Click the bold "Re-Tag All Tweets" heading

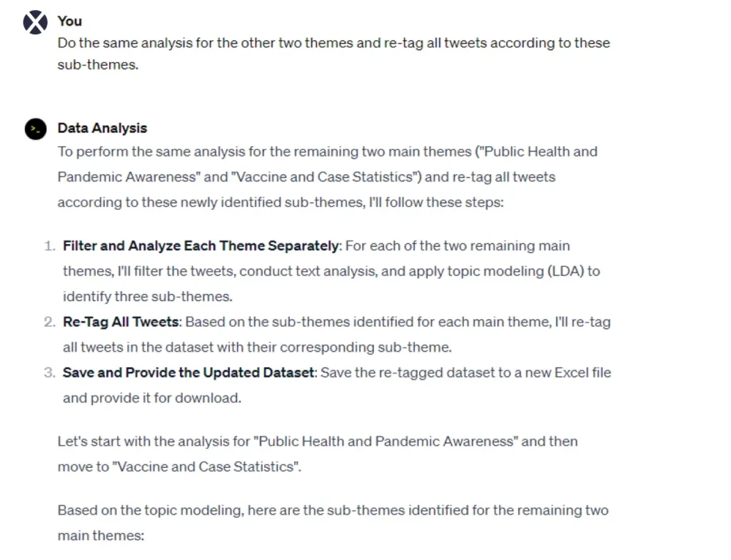121,322
